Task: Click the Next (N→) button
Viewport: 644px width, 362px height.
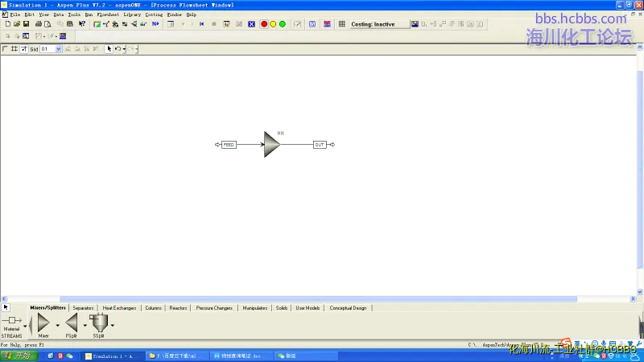Action: coord(155,24)
